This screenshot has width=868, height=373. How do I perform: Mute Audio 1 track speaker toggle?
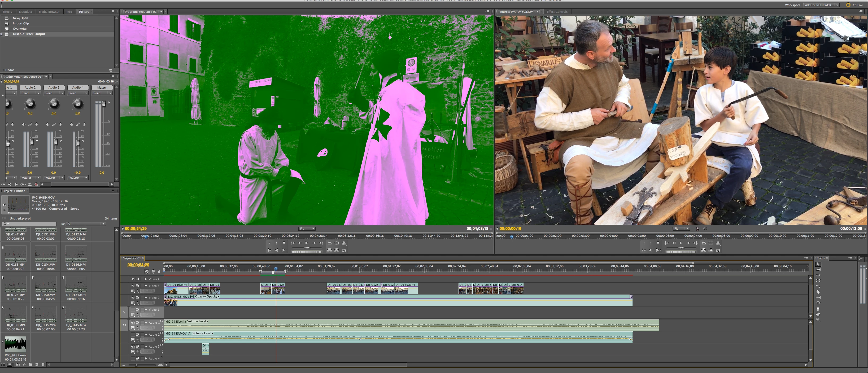(x=133, y=323)
